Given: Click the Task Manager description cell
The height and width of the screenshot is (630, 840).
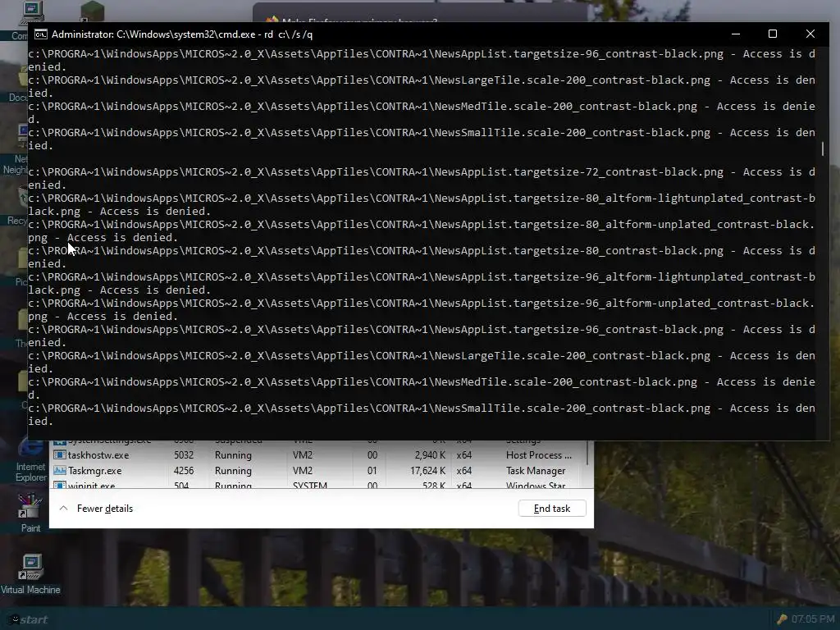Looking at the screenshot, I should 536,471.
